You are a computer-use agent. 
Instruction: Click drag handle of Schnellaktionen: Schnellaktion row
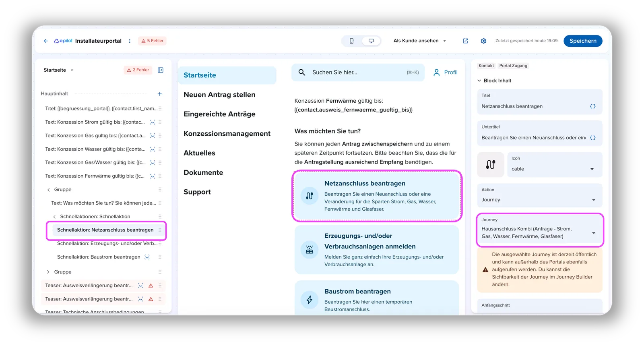(x=160, y=217)
